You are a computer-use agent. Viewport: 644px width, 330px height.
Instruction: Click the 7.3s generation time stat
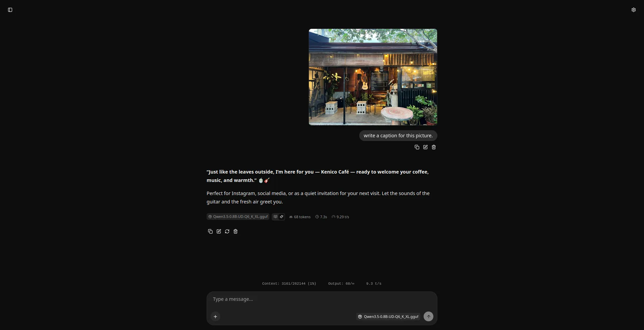[x=321, y=217]
